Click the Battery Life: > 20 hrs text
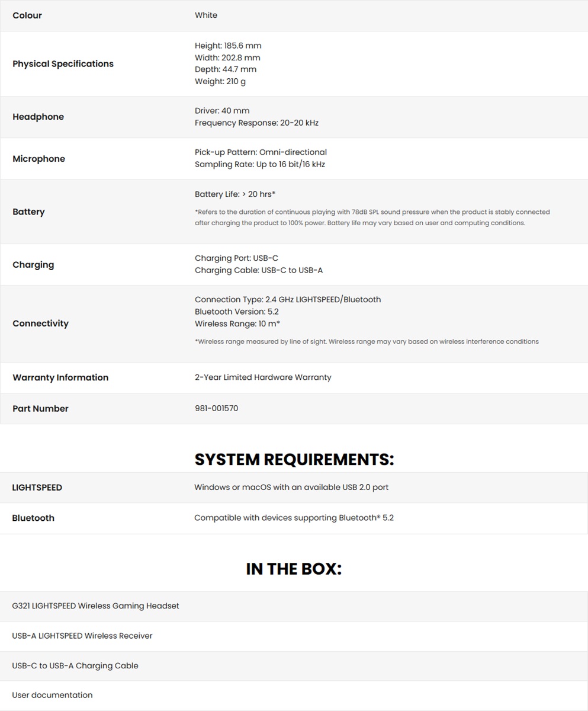 235,194
